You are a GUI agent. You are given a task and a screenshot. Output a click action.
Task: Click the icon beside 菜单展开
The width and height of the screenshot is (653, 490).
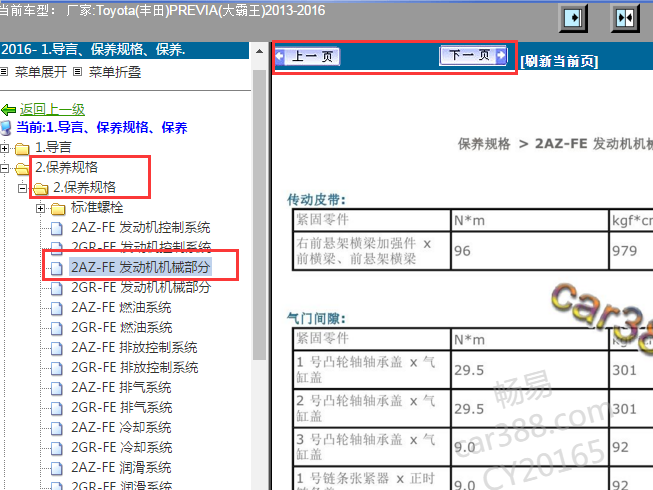(4, 72)
